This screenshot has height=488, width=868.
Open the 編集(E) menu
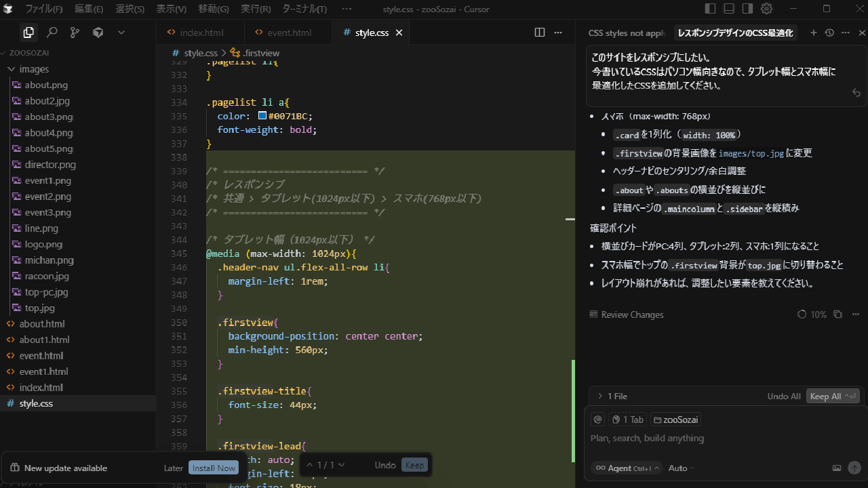(x=89, y=9)
